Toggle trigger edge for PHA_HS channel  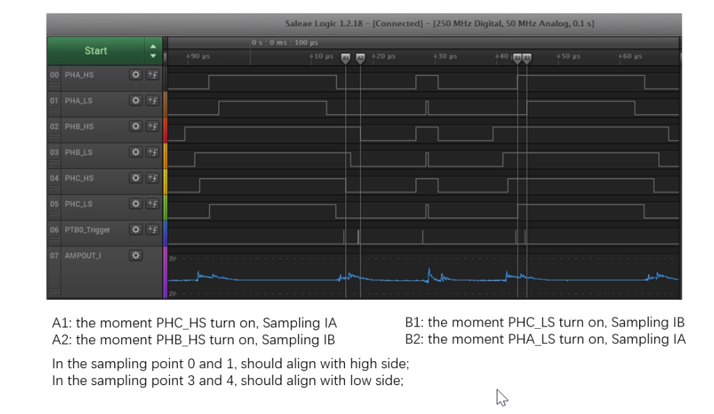point(153,75)
